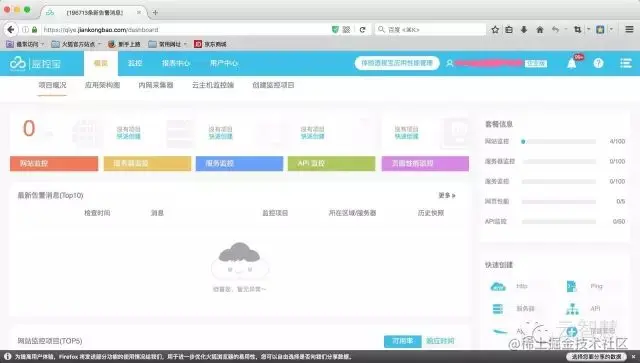Open the bookmarks list icon in toolbar
The image size is (640, 363).
509,29
